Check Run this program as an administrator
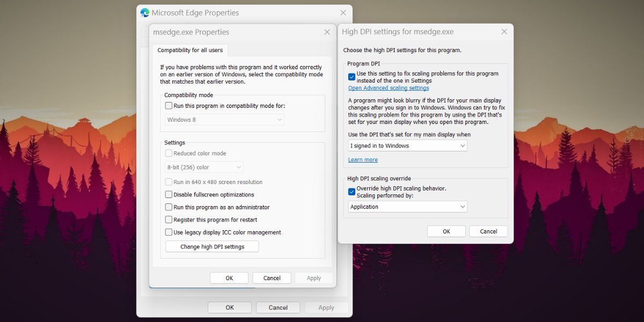This screenshot has height=322, width=644. click(x=169, y=207)
